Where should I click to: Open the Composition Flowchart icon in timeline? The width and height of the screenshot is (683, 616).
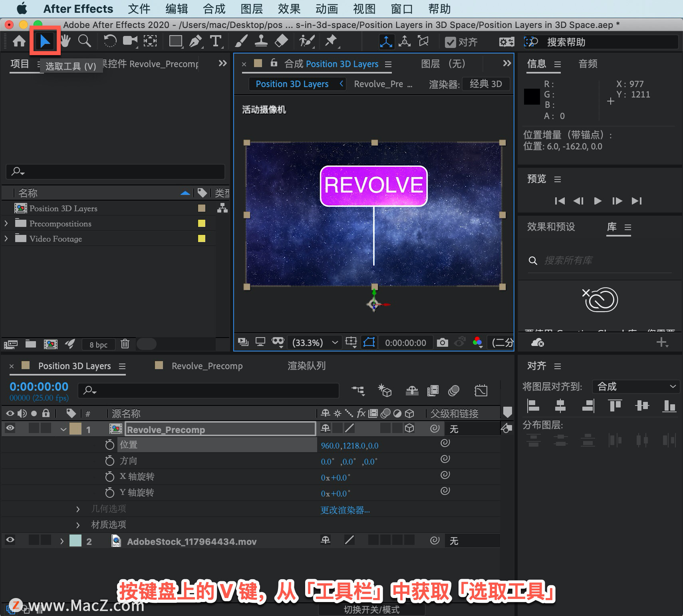(x=358, y=390)
